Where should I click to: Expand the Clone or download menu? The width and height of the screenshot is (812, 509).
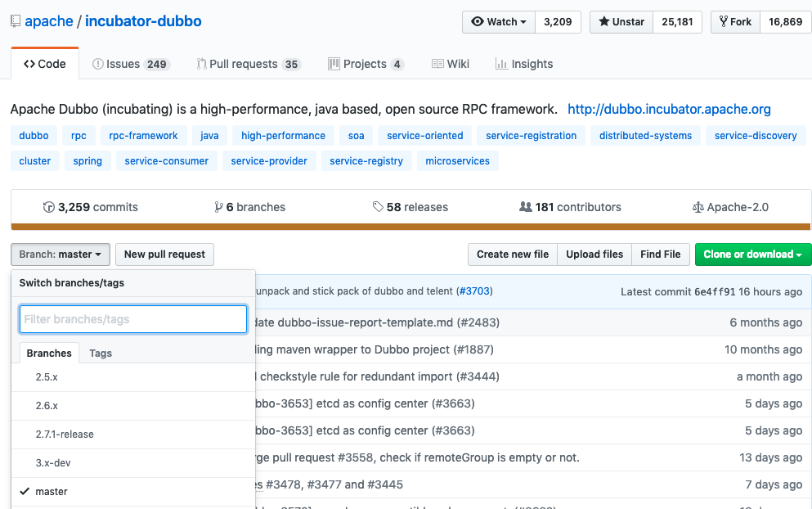[752, 254]
